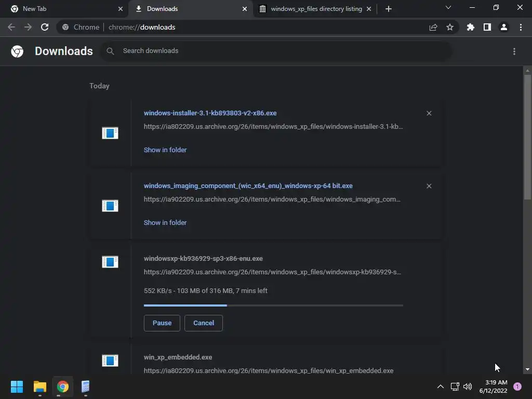Open the notepad-like app in taskbar
This screenshot has width=532, height=399.
click(x=86, y=387)
